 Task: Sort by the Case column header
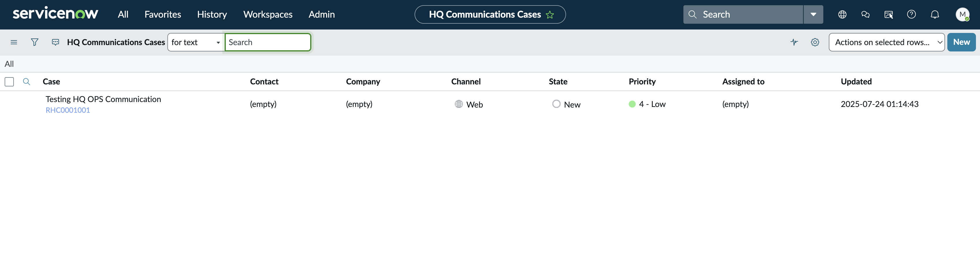(51, 82)
